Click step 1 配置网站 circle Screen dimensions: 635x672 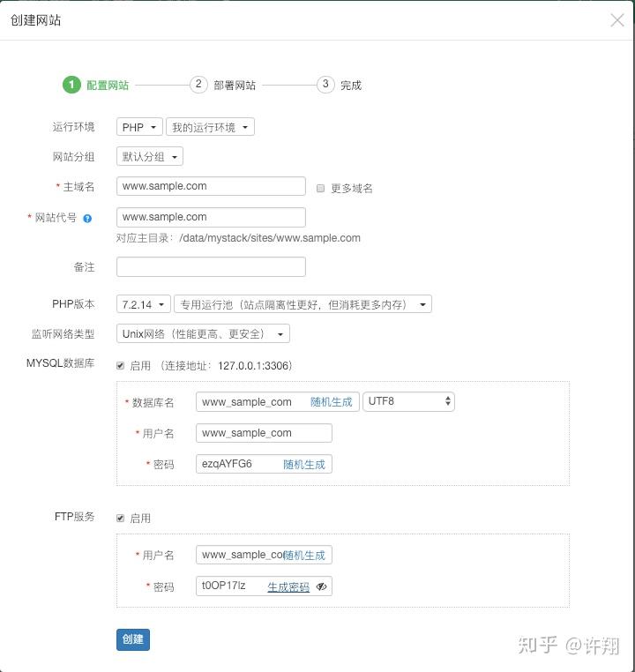point(71,85)
